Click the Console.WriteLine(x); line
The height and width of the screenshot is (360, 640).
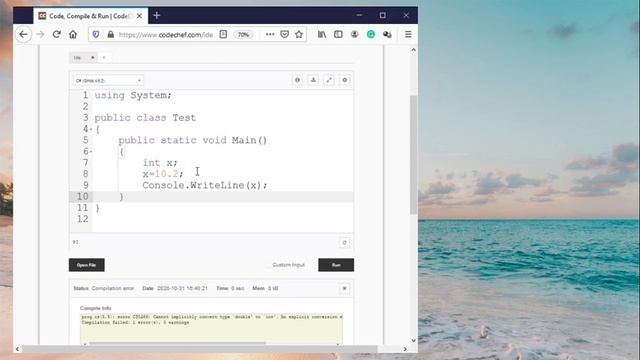coord(204,186)
